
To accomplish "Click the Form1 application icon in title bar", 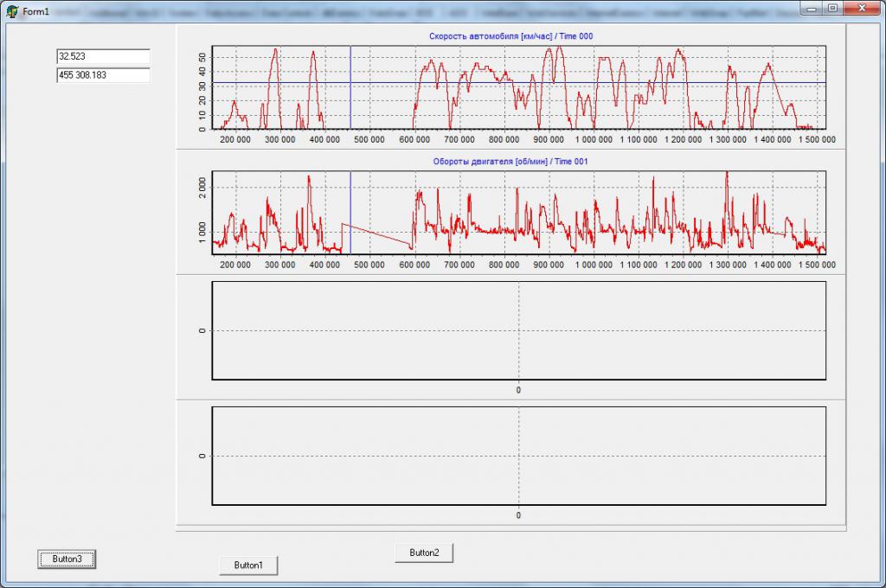I will 12,10.
